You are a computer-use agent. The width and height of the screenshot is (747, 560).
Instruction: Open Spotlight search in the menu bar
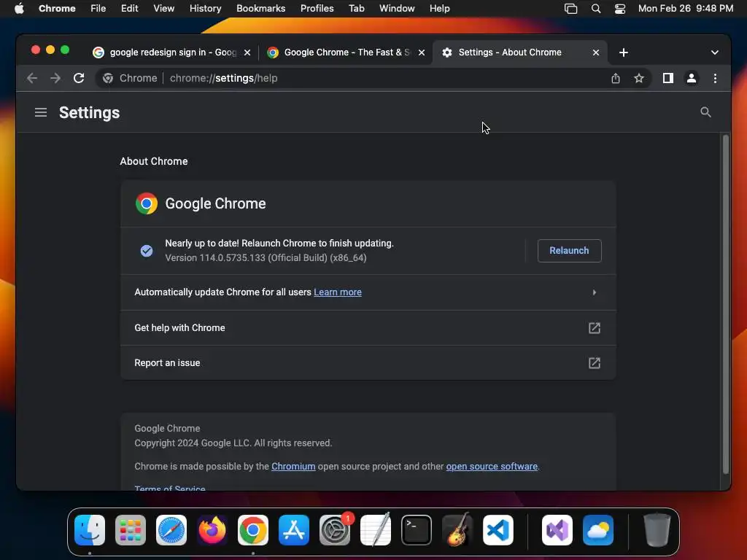[595, 9]
